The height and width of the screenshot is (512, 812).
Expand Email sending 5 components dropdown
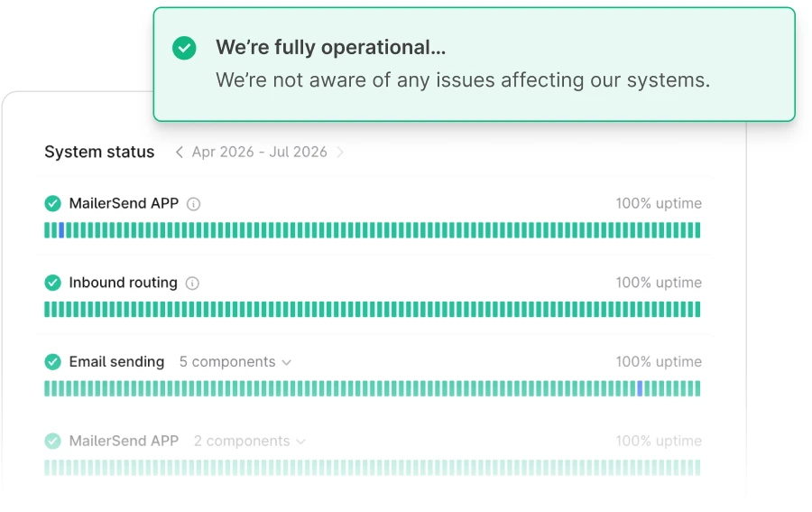(235, 362)
